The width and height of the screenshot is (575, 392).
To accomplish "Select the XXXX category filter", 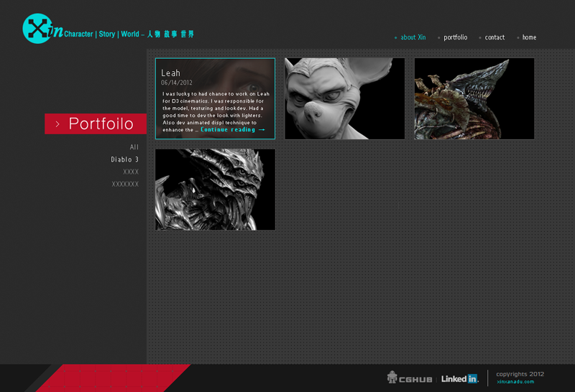I will pyautogui.click(x=131, y=172).
